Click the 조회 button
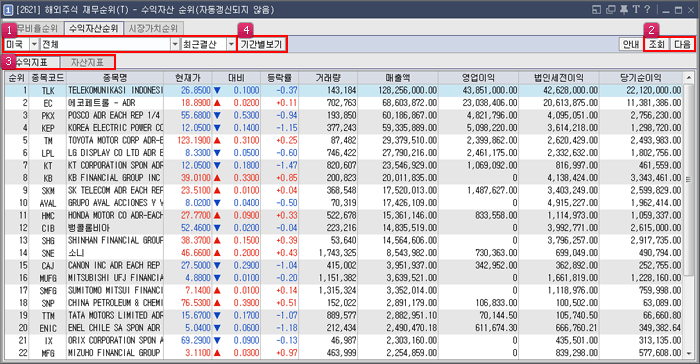Viewport: 700px width, 364px height. pyautogui.click(x=657, y=44)
